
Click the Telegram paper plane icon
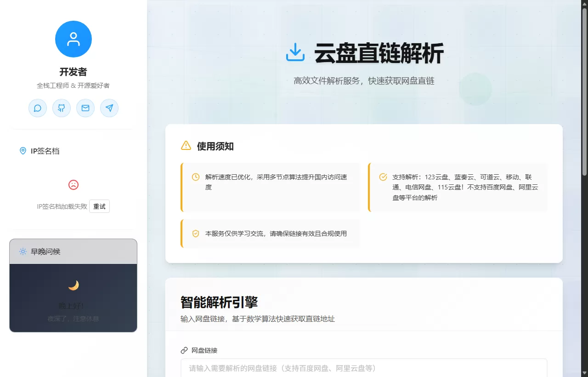click(109, 108)
